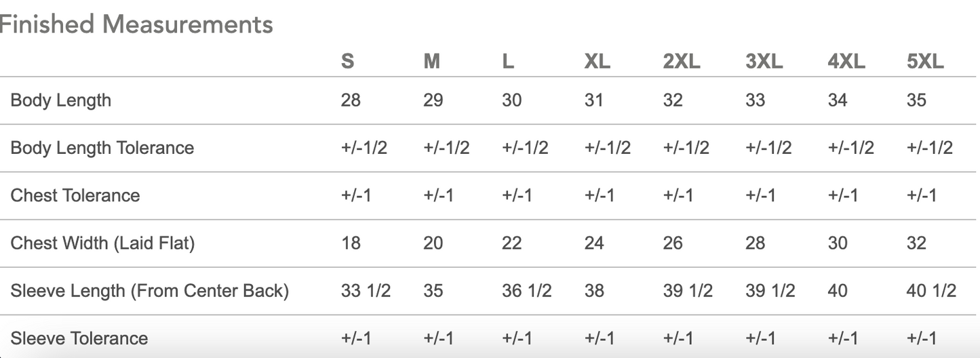Select the XL size column header
Screen dimensions: 980x358
(x=597, y=62)
